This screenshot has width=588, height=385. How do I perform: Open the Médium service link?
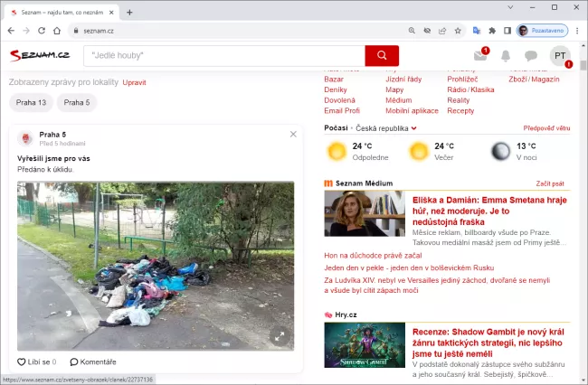point(399,100)
